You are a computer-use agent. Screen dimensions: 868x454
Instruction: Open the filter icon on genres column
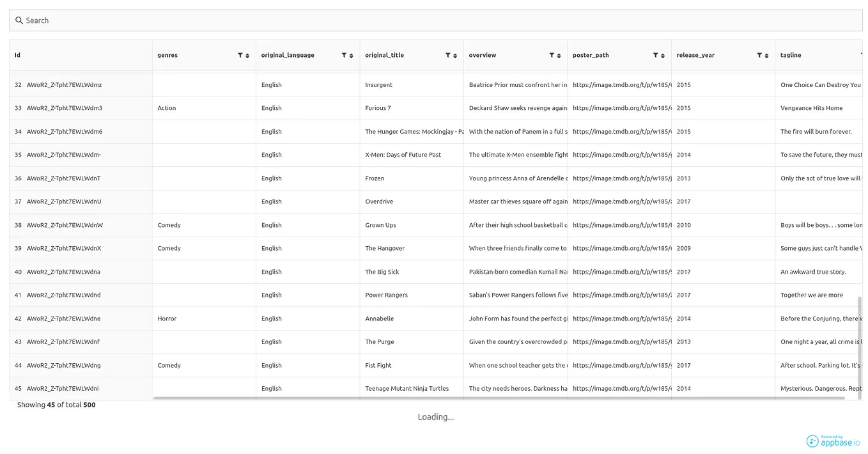pos(239,55)
